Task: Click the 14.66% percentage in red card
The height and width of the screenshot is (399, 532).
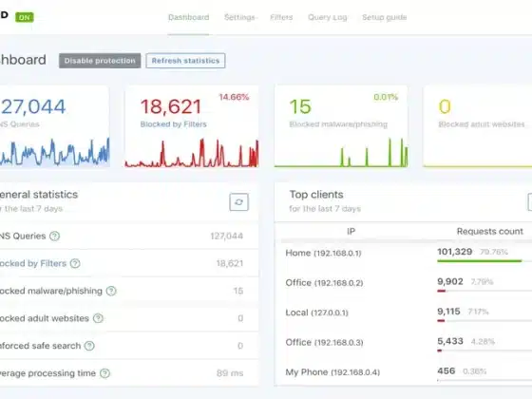Action: [234, 97]
